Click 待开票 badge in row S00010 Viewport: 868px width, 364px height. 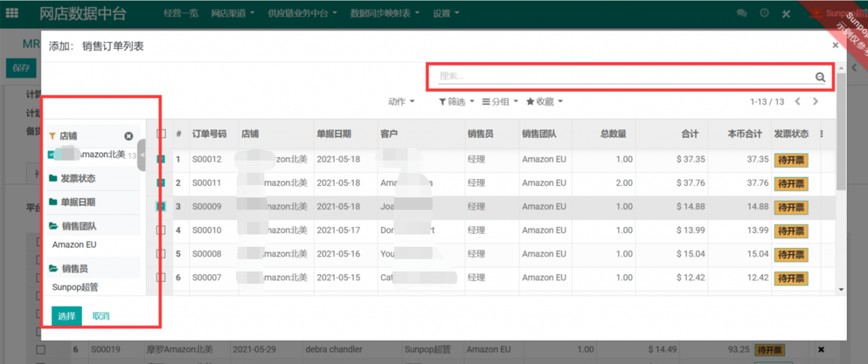click(x=791, y=231)
